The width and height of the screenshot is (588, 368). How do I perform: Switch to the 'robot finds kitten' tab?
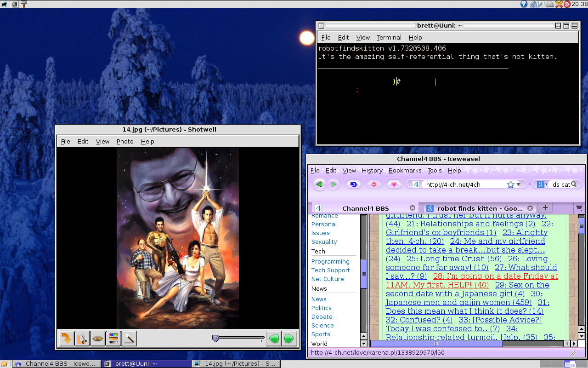479,208
